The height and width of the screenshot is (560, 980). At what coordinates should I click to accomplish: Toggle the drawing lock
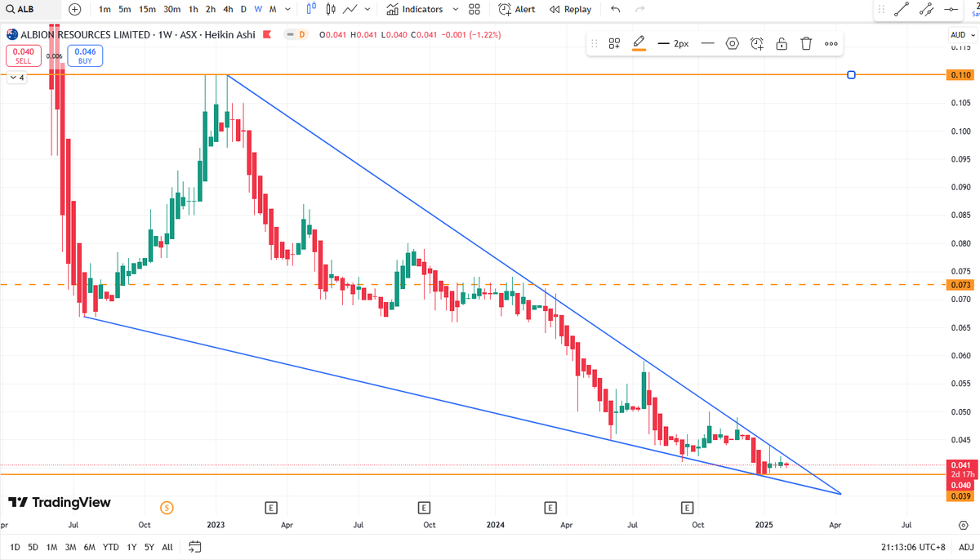(782, 43)
